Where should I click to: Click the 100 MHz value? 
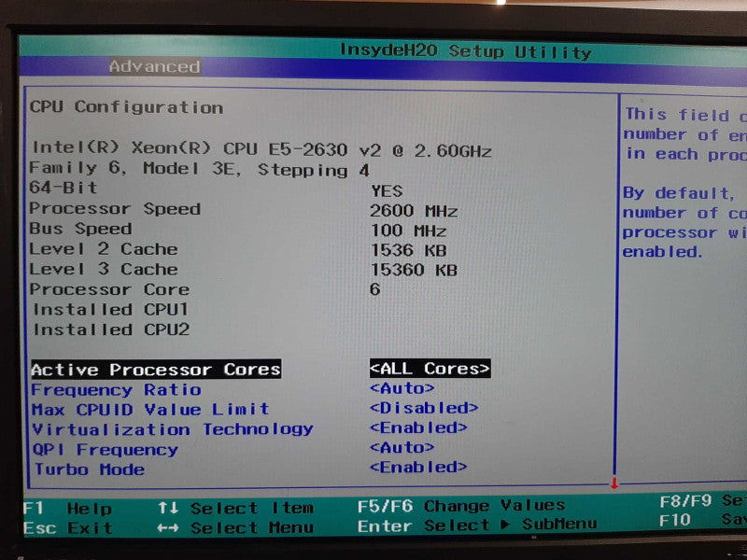(409, 231)
